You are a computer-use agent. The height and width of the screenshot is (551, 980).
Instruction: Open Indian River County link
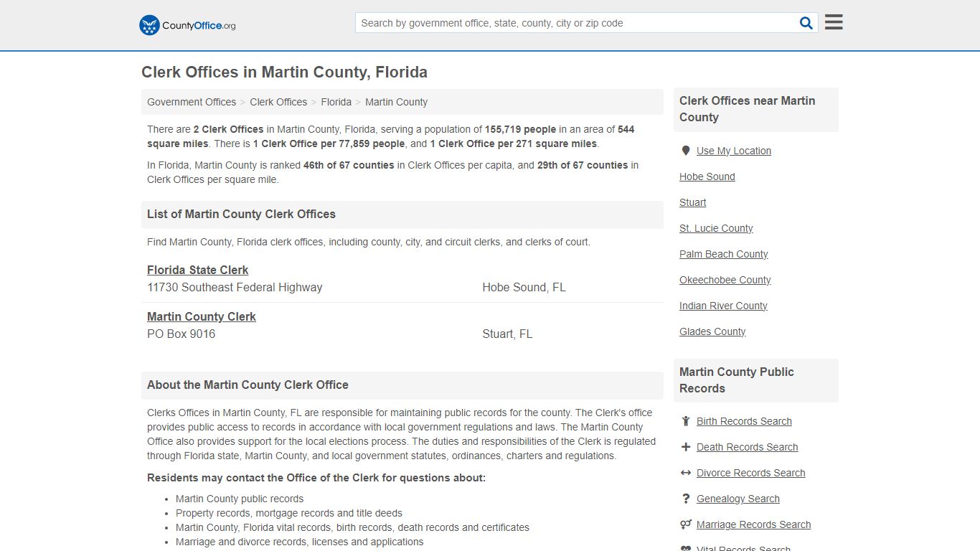(x=723, y=306)
